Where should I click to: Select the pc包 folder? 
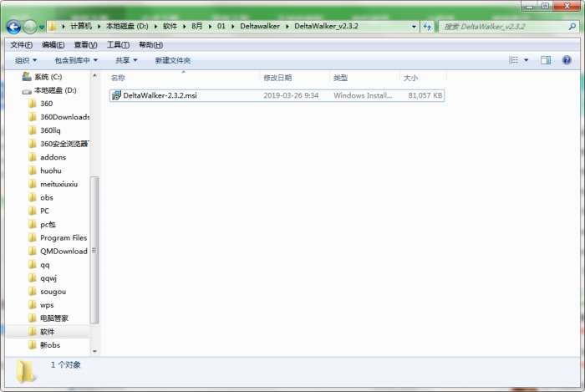coord(42,224)
